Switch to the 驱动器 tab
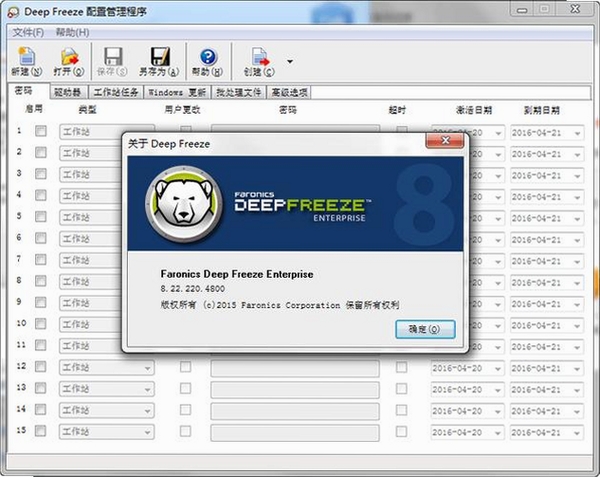 click(68, 92)
